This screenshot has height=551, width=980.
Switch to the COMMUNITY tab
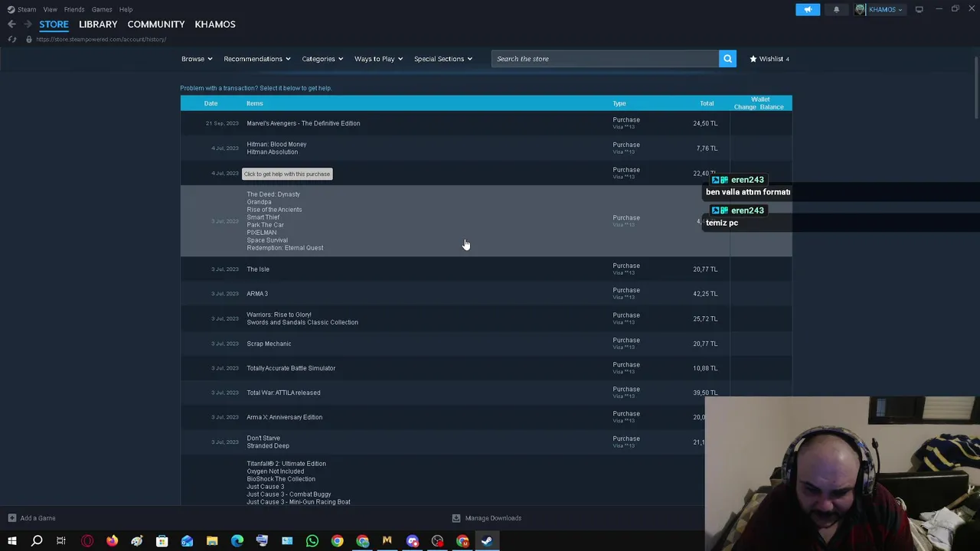pyautogui.click(x=156, y=24)
